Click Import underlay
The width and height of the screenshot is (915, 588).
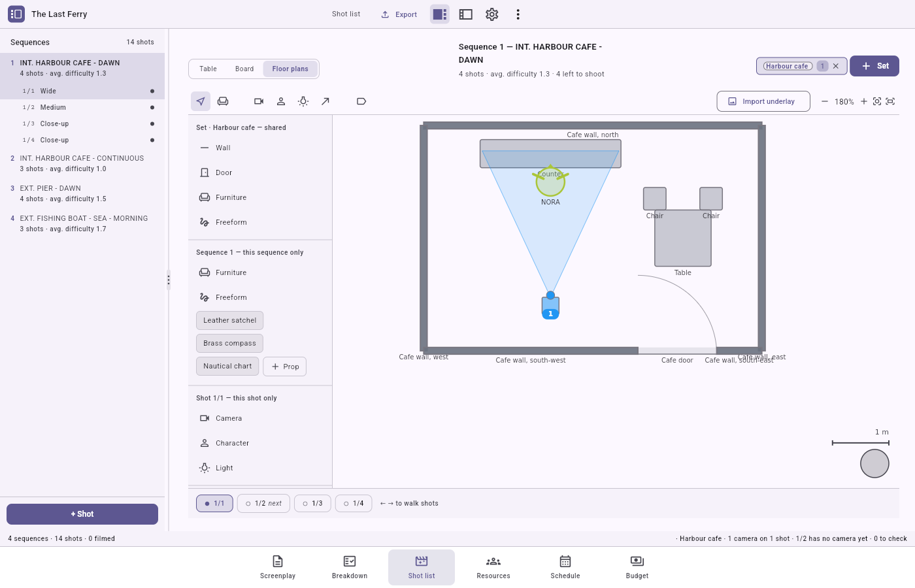763,101
